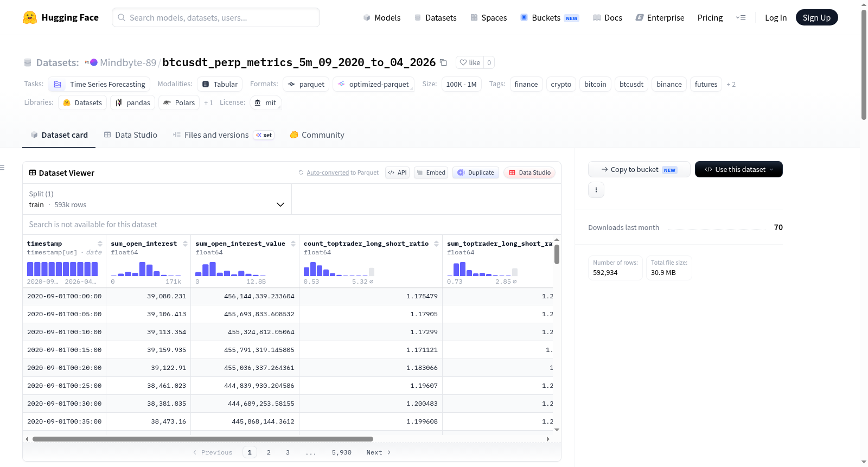Open Datasets in top navigation

click(435, 17)
